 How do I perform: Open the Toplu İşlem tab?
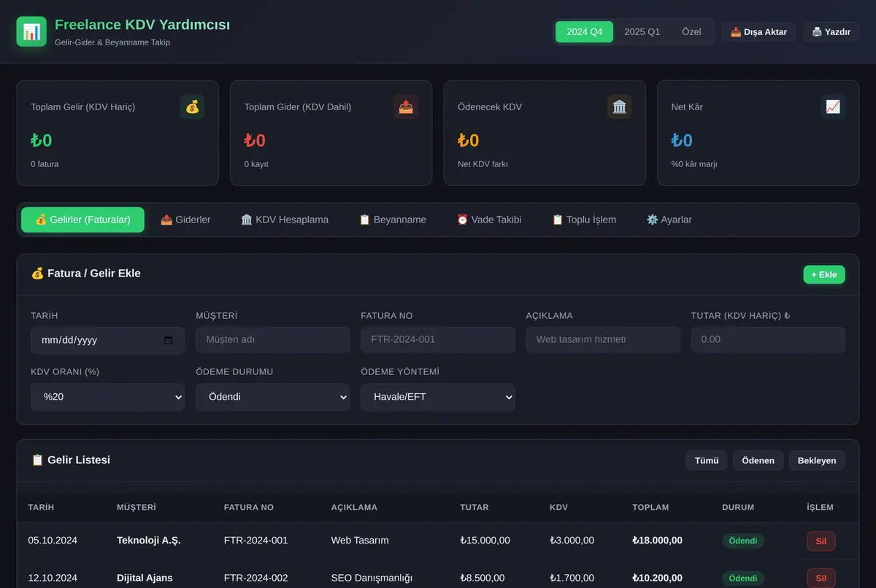[584, 220]
